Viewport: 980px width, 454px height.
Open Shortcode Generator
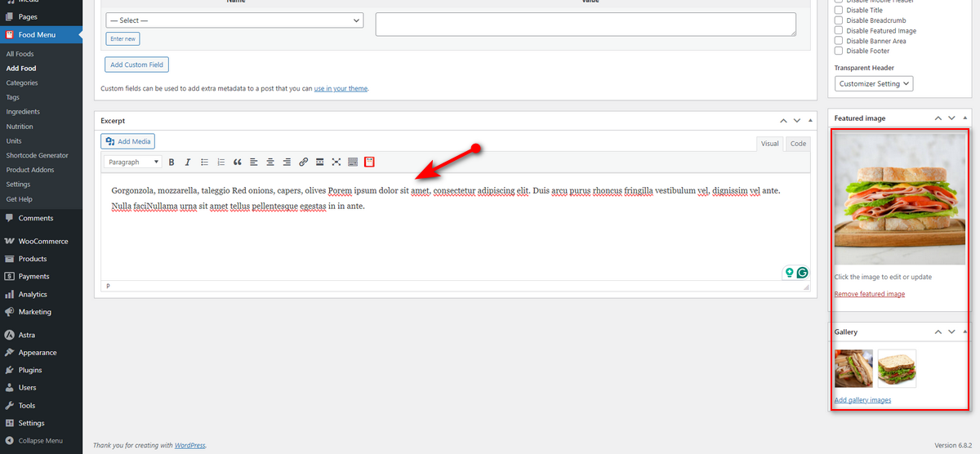37,155
